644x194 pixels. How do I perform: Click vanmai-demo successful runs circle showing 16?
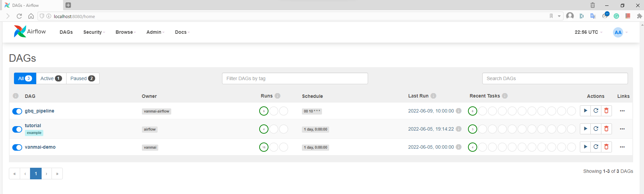click(264, 147)
